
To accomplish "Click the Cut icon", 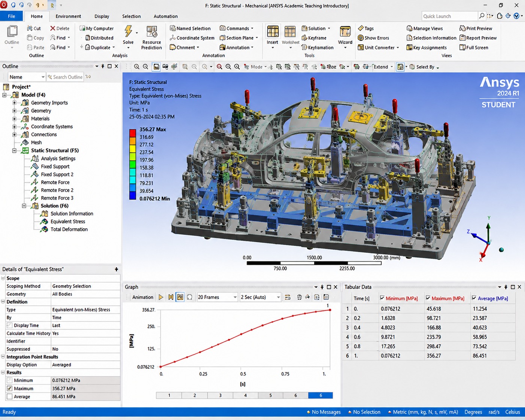I will (30, 28).
